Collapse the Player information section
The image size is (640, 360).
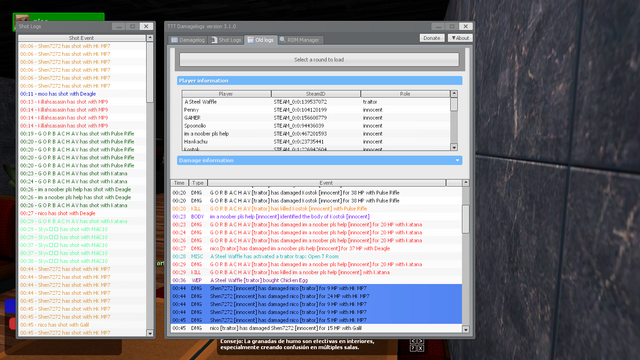coord(320,81)
